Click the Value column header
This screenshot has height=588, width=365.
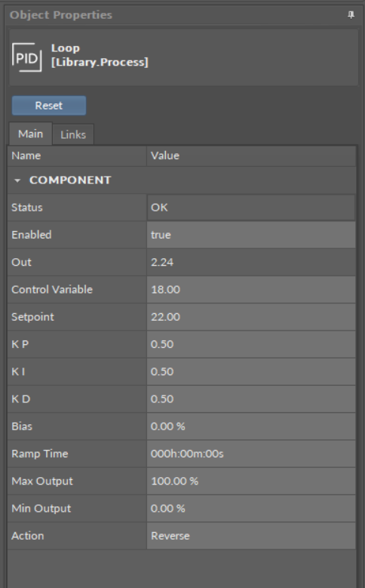(251, 155)
